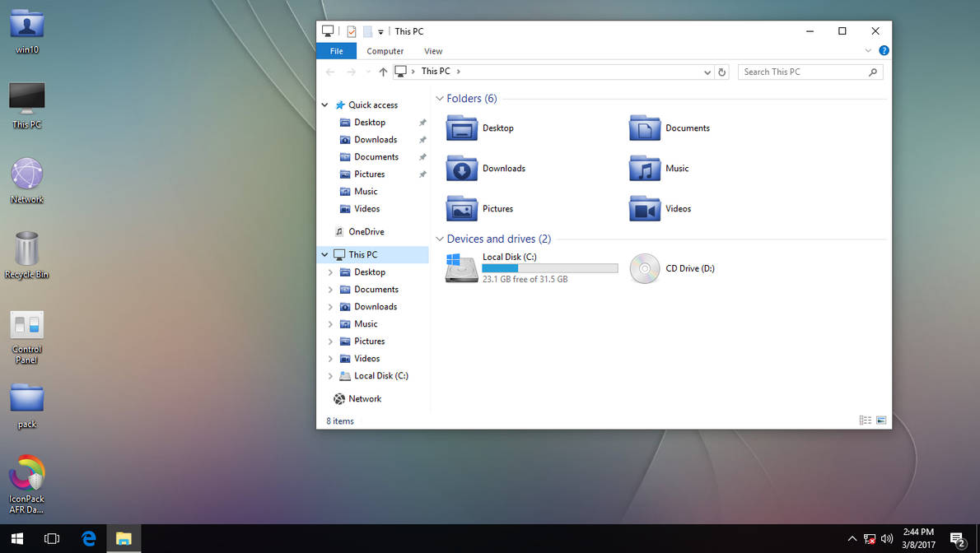Expand Desktop under This PC in tree
Viewport: 980px width, 553px height.
pyautogui.click(x=330, y=272)
